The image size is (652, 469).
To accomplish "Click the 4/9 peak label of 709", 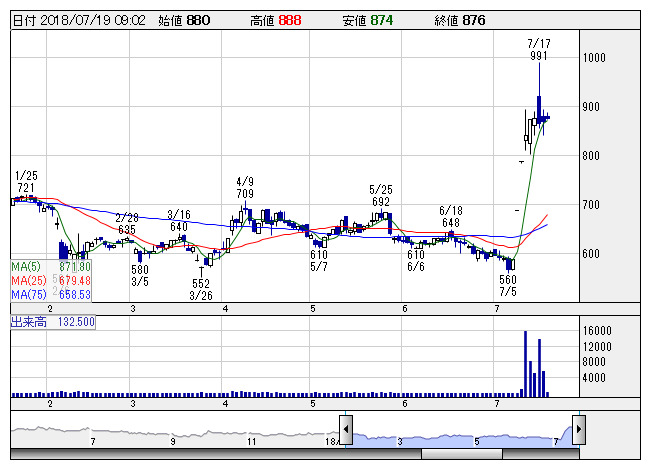I will [x=245, y=192].
